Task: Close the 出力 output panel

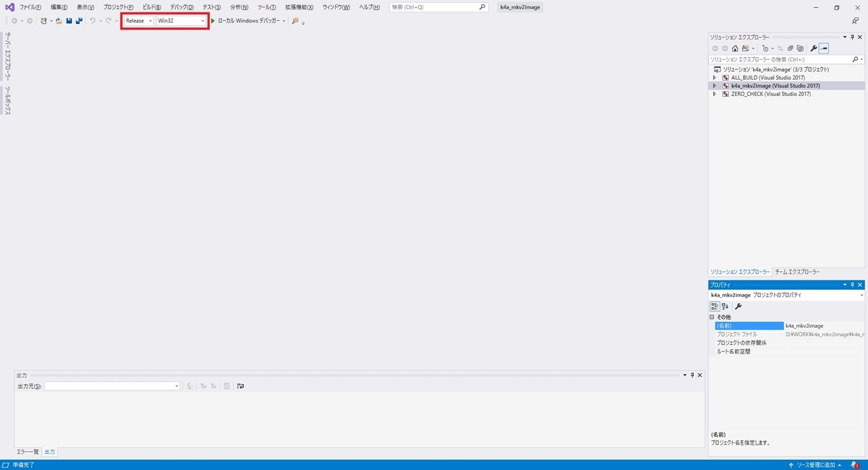Action: point(700,375)
